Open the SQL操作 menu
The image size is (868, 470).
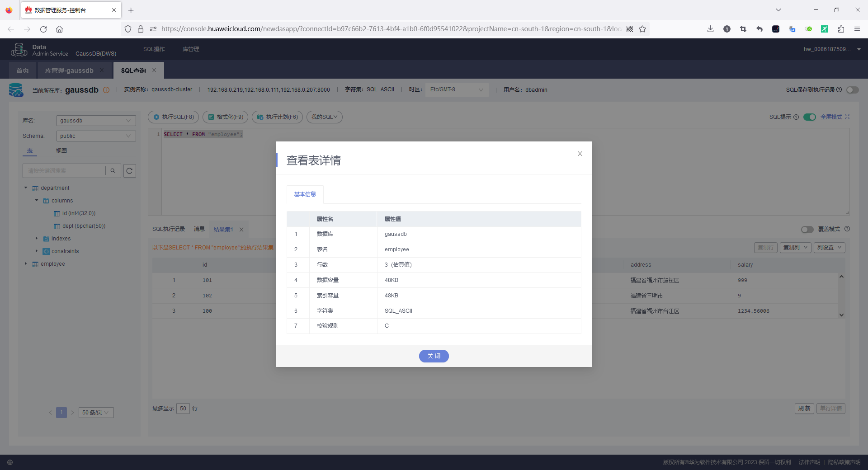tap(154, 49)
